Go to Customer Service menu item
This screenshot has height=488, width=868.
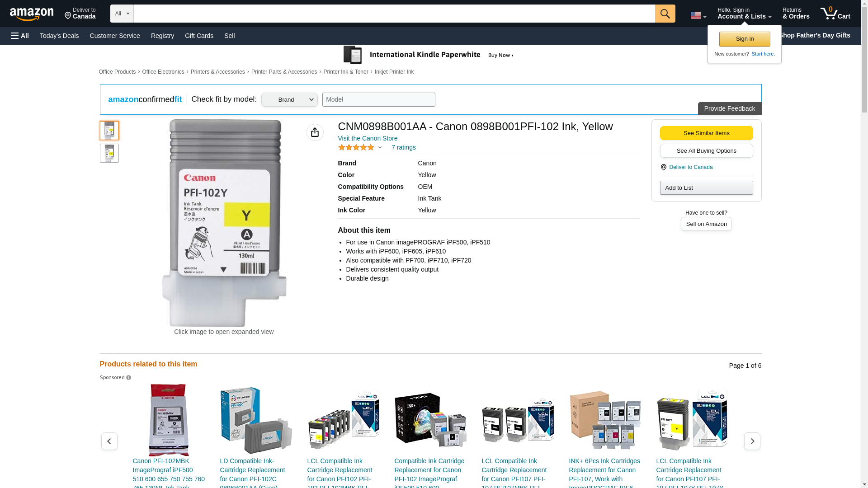(x=115, y=36)
